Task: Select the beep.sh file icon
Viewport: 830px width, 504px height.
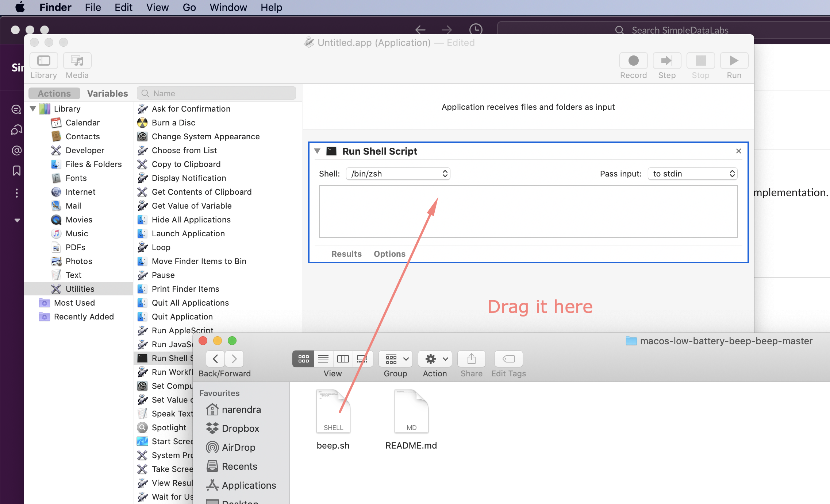Action: point(333,411)
